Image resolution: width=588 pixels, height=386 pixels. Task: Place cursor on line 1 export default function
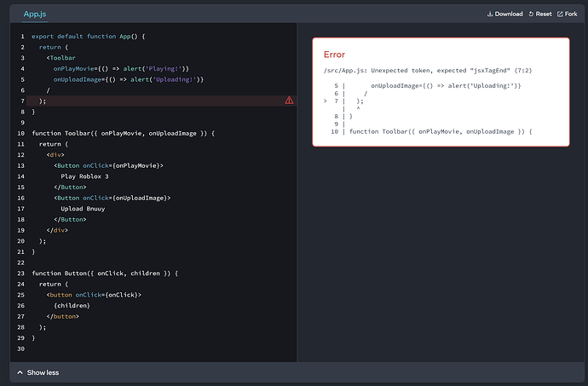pos(88,37)
